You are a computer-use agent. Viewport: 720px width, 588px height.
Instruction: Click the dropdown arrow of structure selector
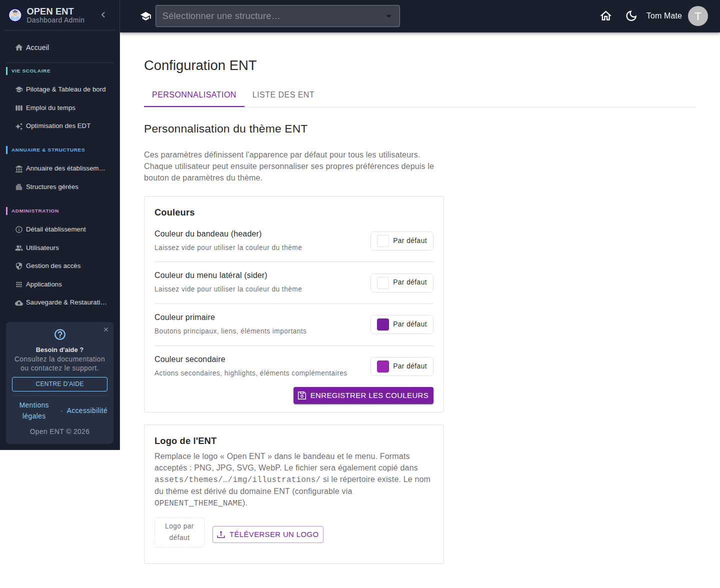388,16
